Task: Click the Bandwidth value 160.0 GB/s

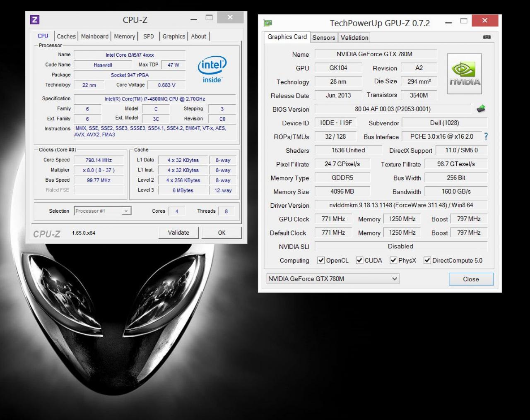Action: tap(456, 191)
